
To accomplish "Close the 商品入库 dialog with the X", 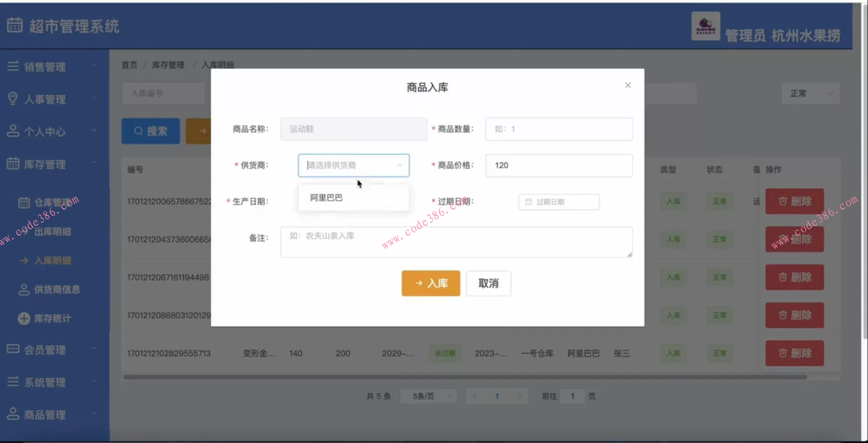I will (628, 85).
